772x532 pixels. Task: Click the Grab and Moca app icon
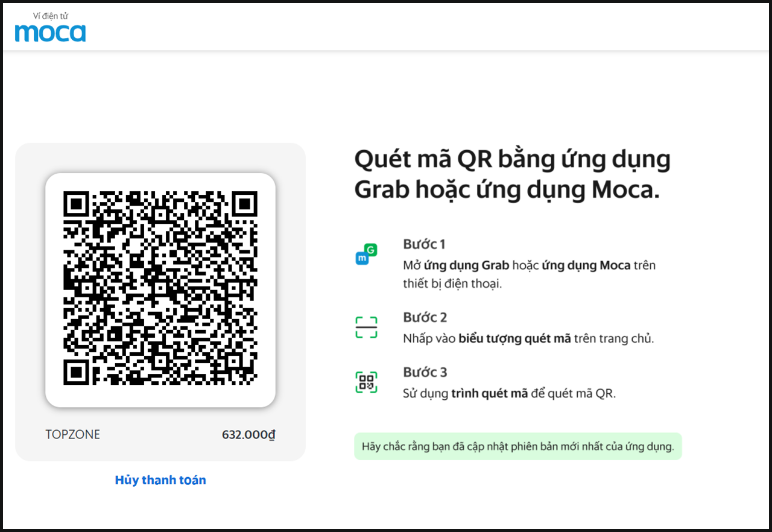[x=366, y=255]
